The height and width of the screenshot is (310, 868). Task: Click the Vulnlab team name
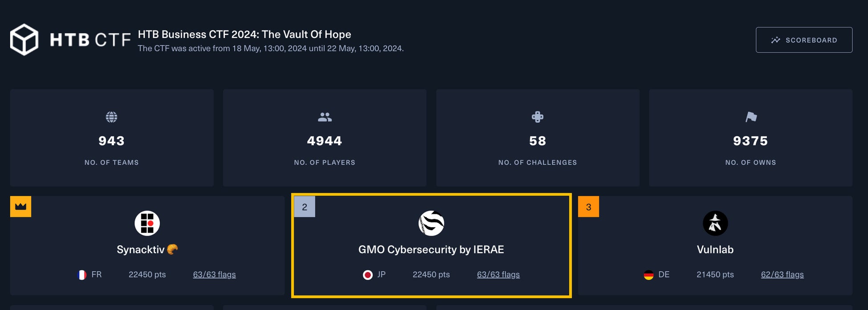tap(715, 249)
